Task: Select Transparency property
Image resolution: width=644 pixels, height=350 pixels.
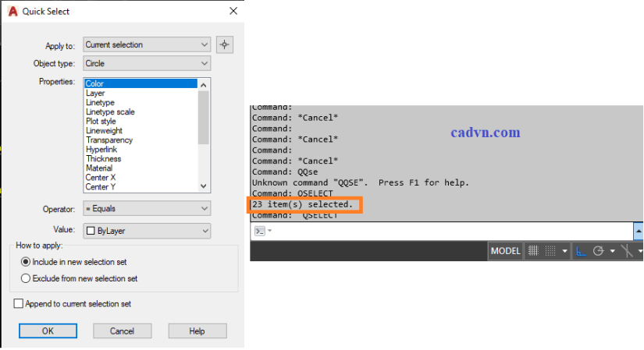Action: (x=141, y=140)
